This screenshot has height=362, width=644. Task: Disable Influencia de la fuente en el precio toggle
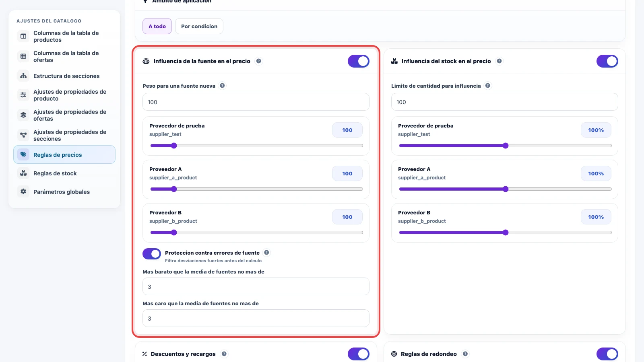point(359,61)
